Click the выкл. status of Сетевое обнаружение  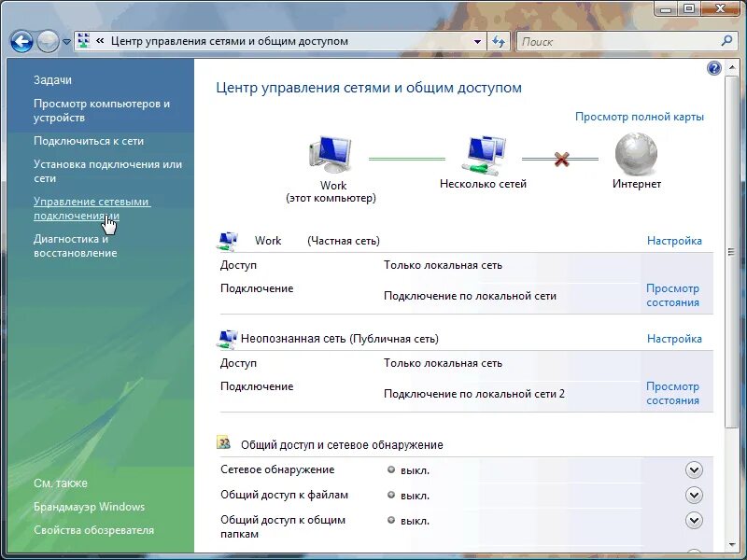pyautogui.click(x=415, y=470)
